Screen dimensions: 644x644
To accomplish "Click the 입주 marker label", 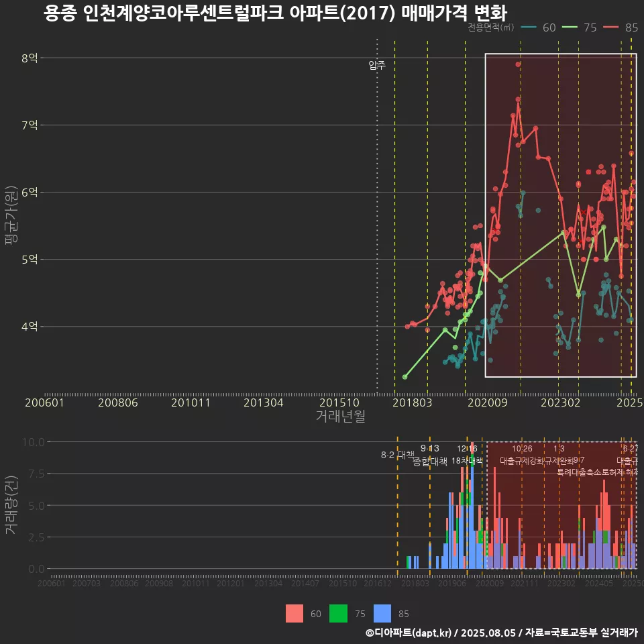I will tap(377, 65).
